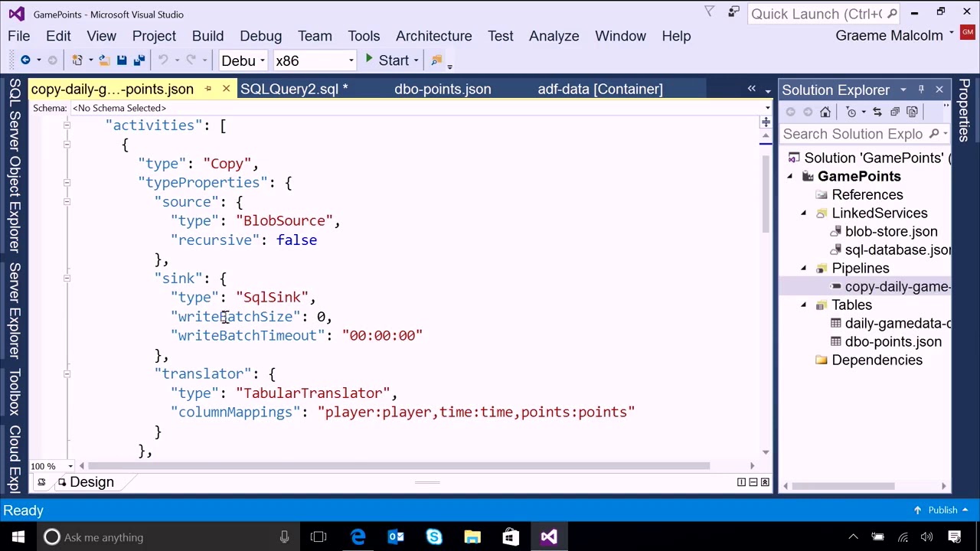Screen dimensions: 980x551
Task: Open Skype from the taskbar
Action: click(434, 537)
